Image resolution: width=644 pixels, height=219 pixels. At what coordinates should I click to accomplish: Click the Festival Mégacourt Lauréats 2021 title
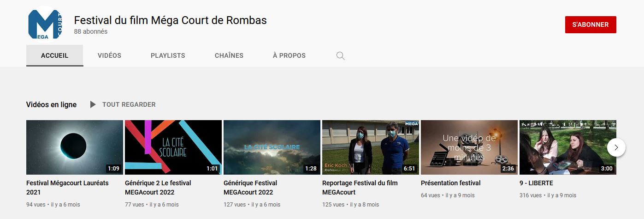coord(67,187)
